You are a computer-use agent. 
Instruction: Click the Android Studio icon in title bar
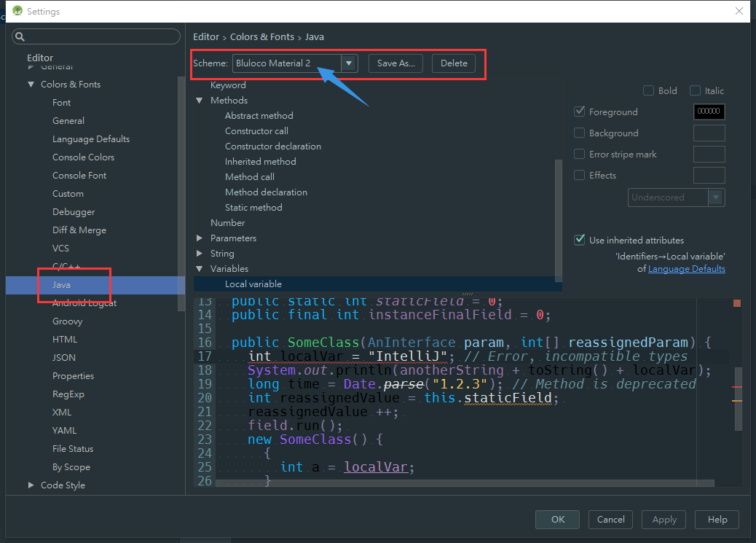(x=17, y=11)
